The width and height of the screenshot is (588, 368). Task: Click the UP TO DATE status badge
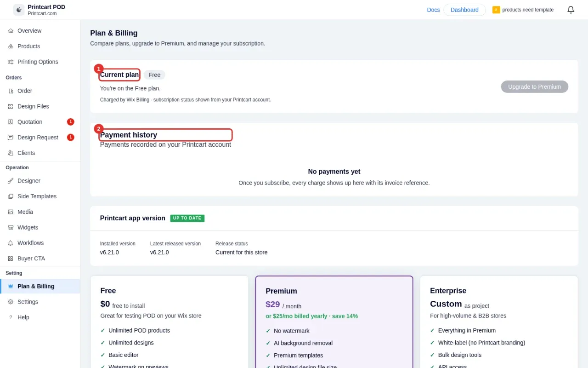187,218
